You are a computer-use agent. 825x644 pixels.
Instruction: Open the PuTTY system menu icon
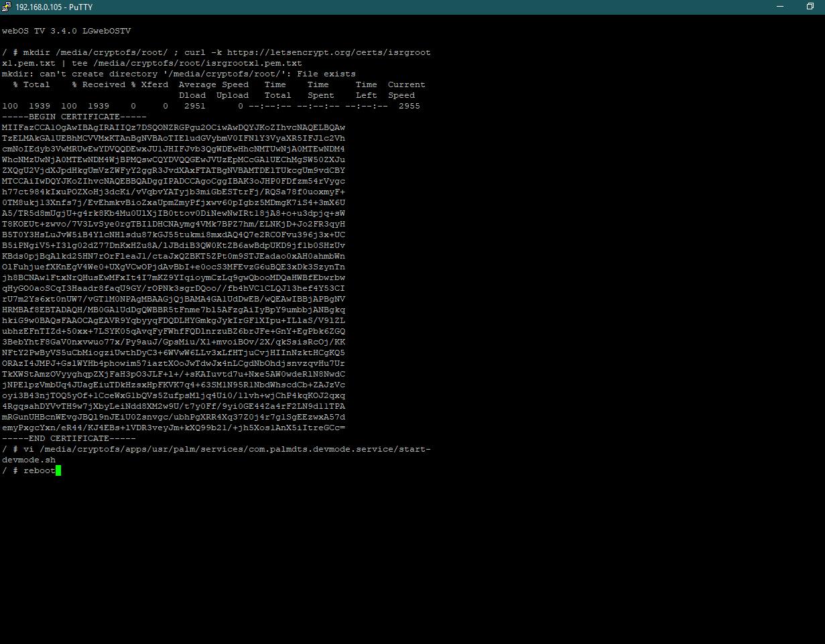point(7,7)
